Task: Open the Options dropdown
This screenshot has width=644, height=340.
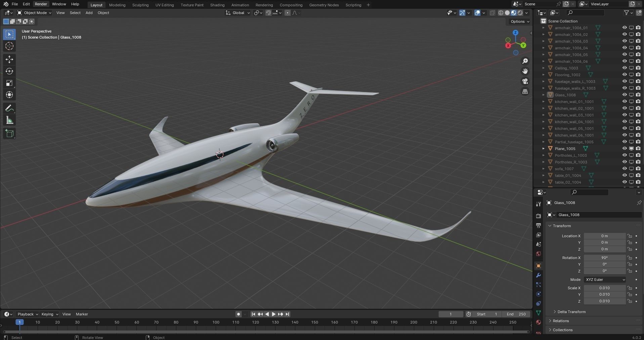Action: click(520, 21)
